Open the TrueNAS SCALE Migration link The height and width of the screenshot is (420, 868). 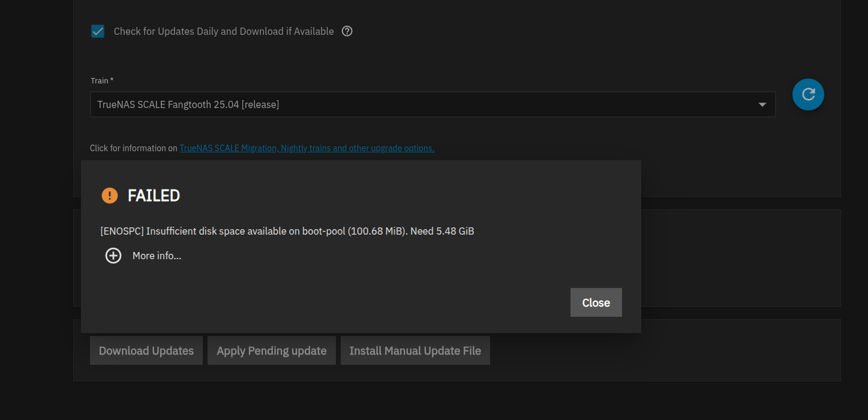(307, 148)
